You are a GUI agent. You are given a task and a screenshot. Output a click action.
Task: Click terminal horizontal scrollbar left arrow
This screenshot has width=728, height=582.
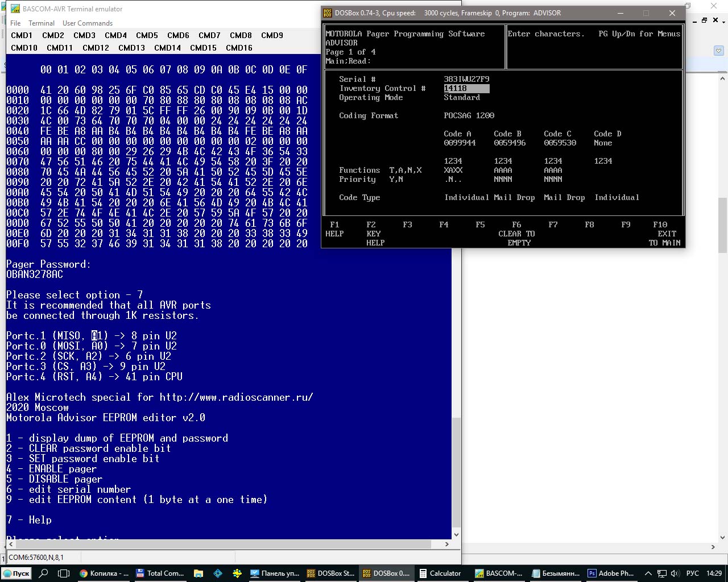coord(11,544)
